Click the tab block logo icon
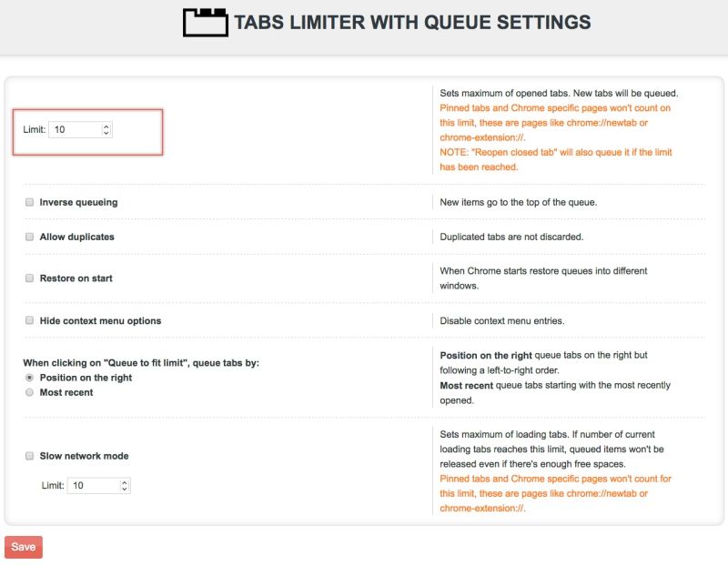 pos(205,22)
